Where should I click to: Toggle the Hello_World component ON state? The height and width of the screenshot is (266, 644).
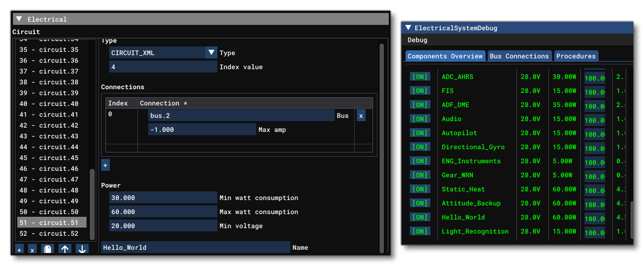[x=420, y=217]
